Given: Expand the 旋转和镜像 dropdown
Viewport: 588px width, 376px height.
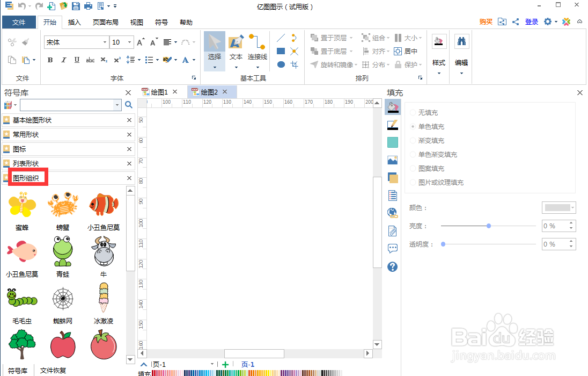Looking at the screenshot, I should 356,65.
